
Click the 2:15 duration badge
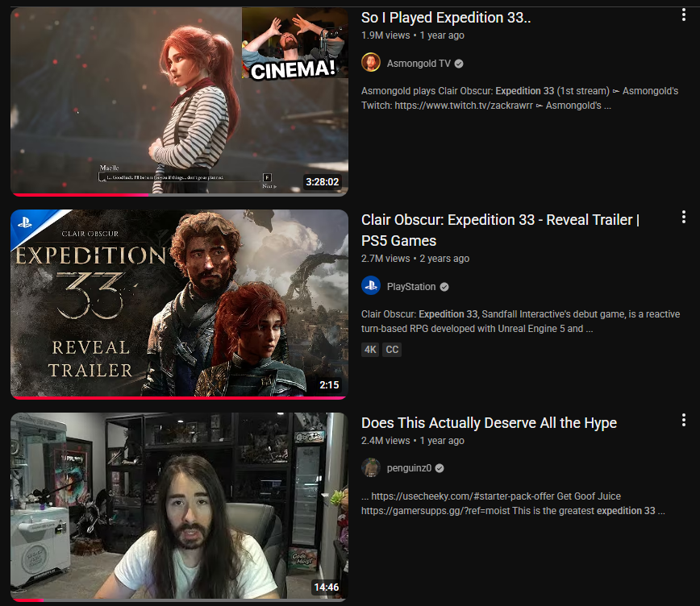(329, 384)
